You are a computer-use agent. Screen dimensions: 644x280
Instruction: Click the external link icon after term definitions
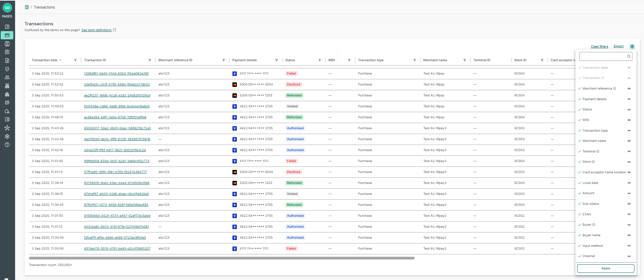pyautogui.click(x=115, y=30)
